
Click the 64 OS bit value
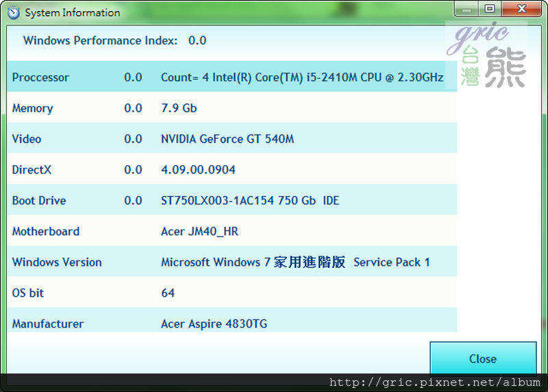pos(168,293)
